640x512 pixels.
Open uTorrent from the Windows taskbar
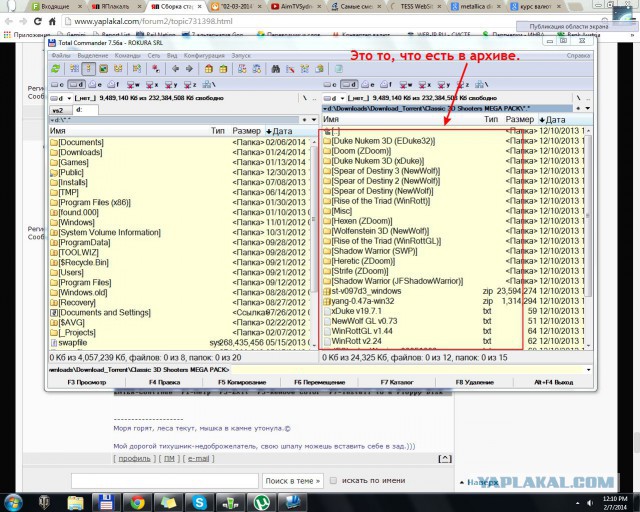[x=262, y=502]
